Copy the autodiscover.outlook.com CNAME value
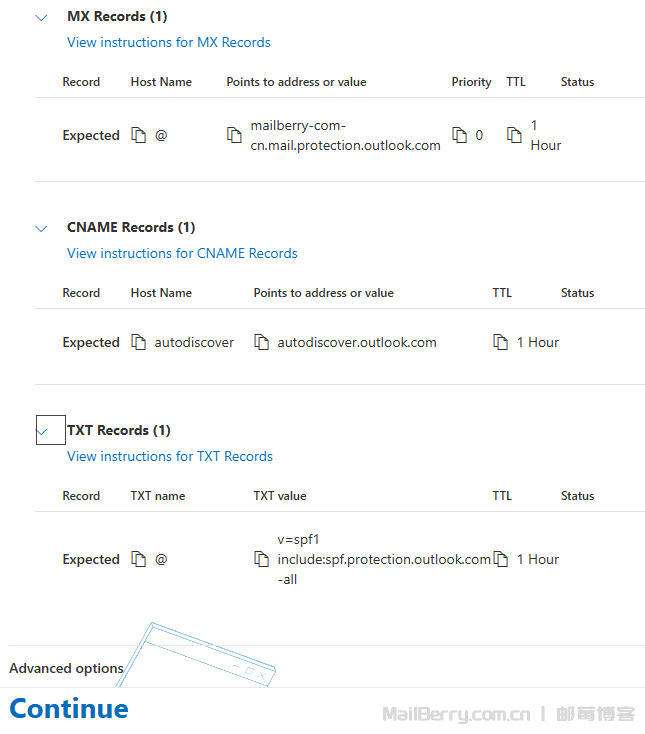The height and width of the screenshot is (734, 645). click(262, 343)
